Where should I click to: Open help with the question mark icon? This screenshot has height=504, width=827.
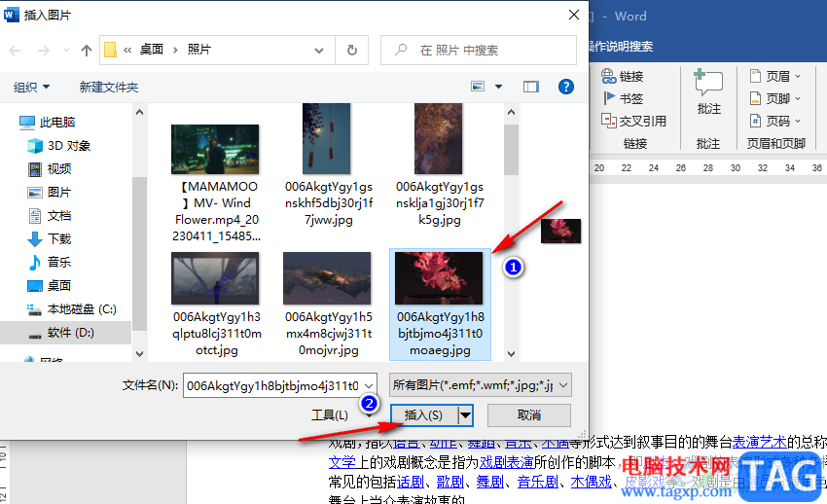pos(566,87)
